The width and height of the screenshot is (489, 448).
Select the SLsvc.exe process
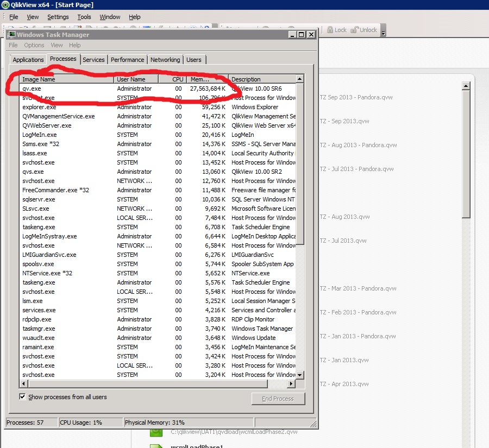pyautogui.click(x=158, y=209)
